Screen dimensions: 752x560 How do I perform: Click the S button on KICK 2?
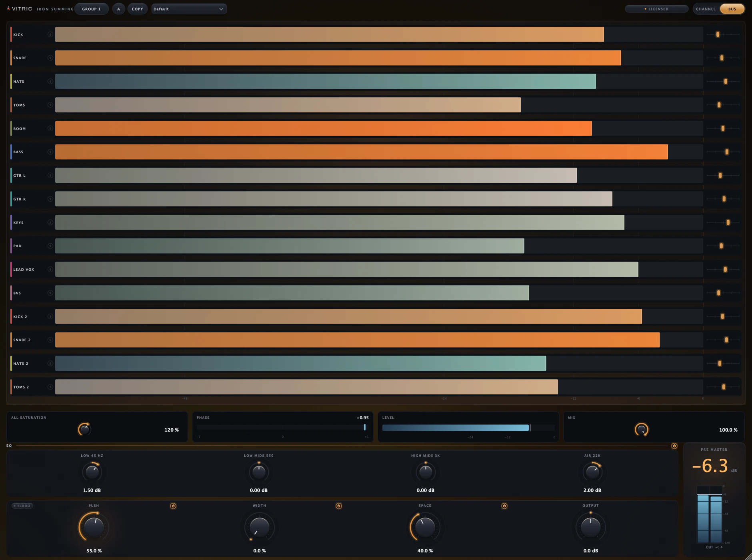[50, 316]
